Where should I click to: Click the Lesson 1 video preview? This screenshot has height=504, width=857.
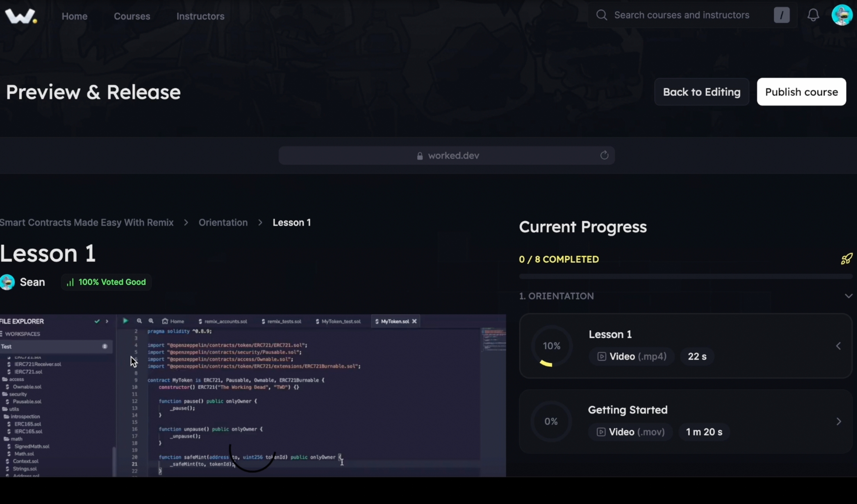coord(253,395)
